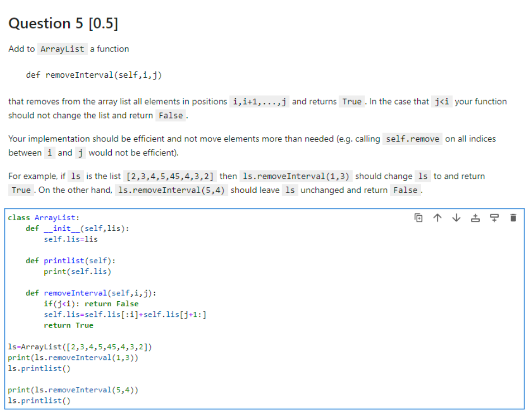Click the return True statement
This screenshot has height=414, width=532.
pyautogui.click(x=69, y=325)
